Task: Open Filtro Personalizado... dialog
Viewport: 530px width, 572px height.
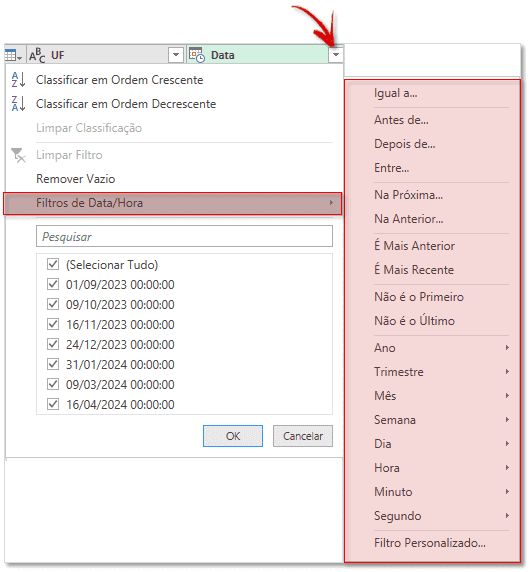Action: (430, 543)
